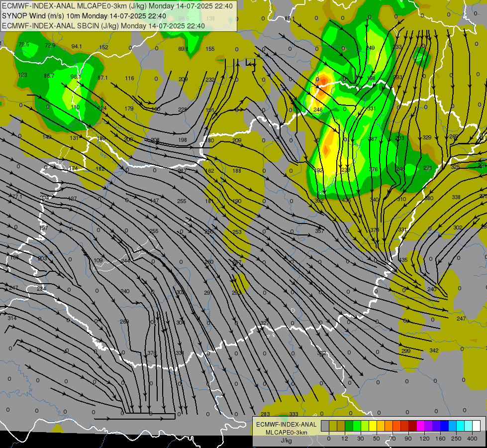Click the map value 314
Viewport: 487px width, 448px height.
(x=12, y=318)
